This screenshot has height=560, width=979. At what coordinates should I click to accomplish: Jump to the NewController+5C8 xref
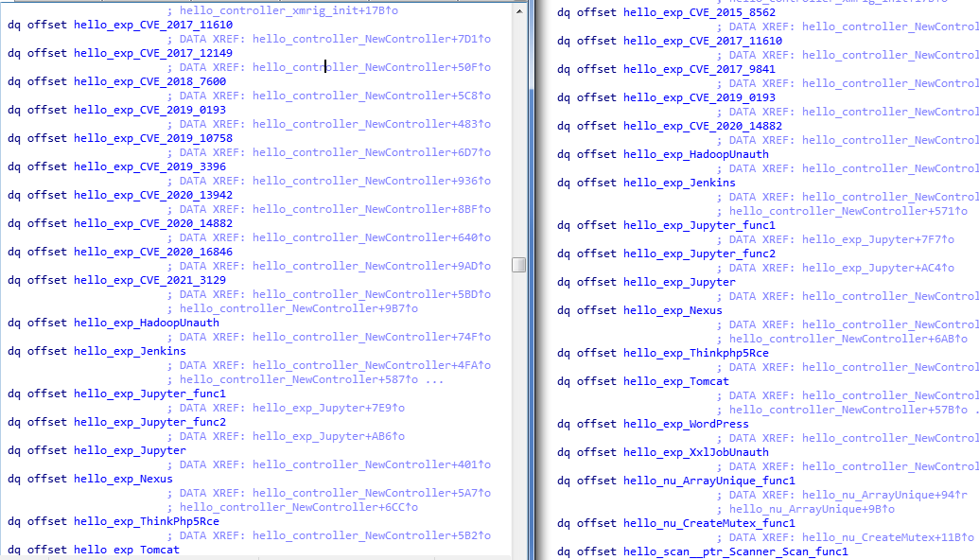coord(372,96)
